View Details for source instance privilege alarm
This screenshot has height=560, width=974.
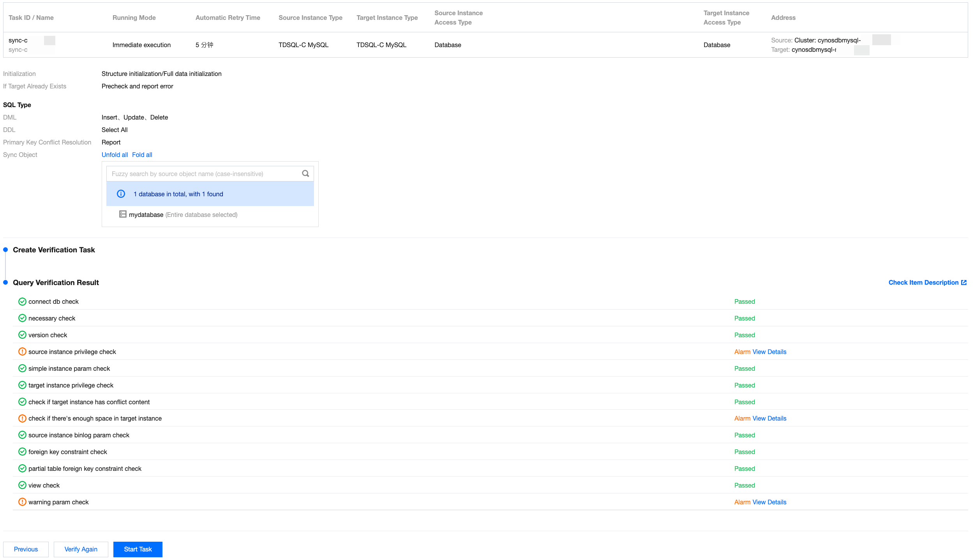769,352
